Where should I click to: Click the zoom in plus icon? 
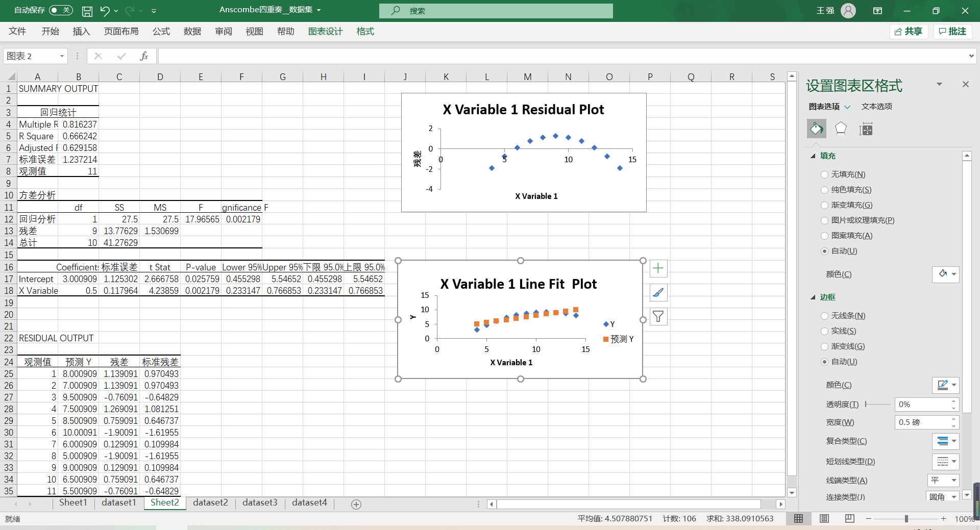(x=943, y=518)
